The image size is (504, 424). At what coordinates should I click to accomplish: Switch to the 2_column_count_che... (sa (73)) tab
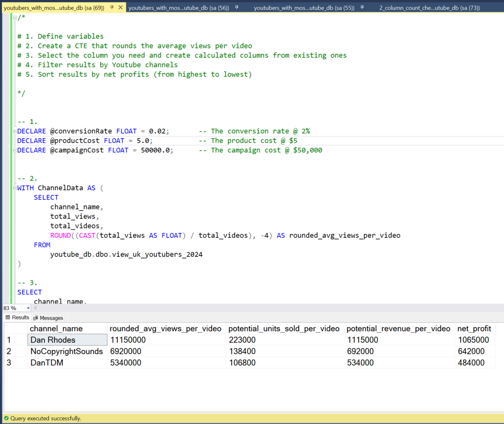(x=429, y=8)
